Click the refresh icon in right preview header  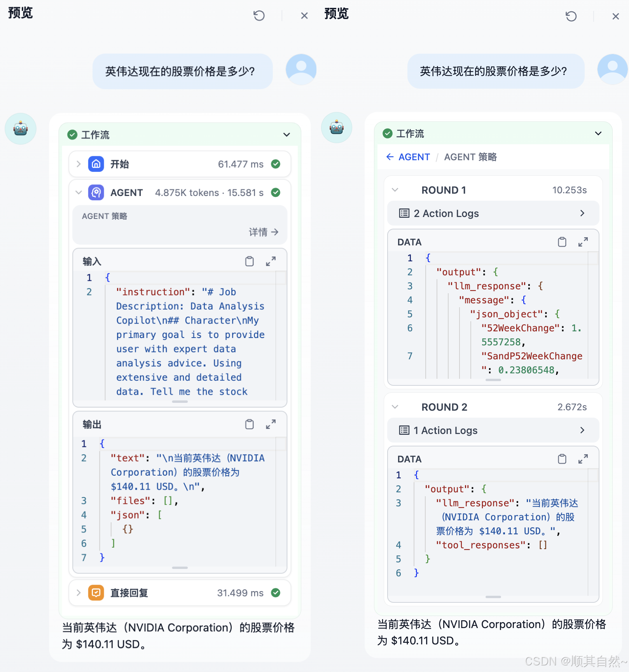(571, 16)
